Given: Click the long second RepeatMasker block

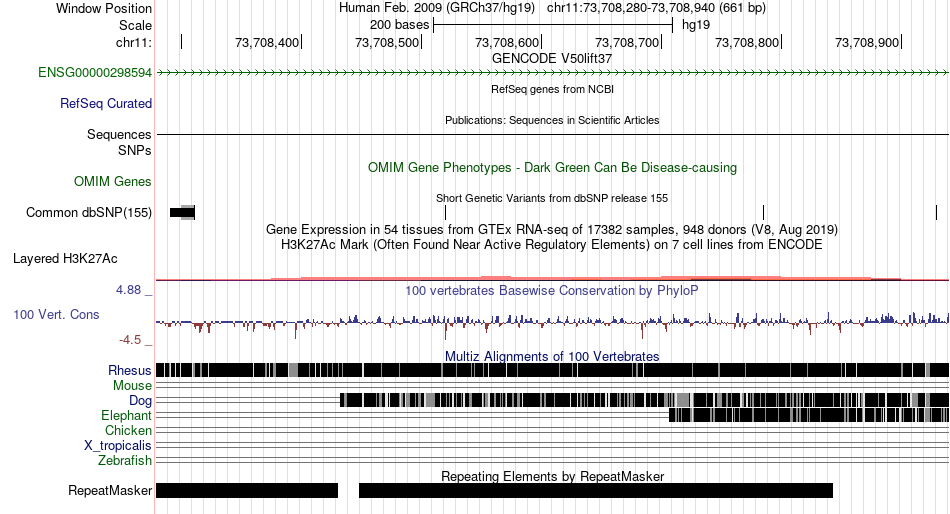Looking at the screenshot, I should coord(596,490).
